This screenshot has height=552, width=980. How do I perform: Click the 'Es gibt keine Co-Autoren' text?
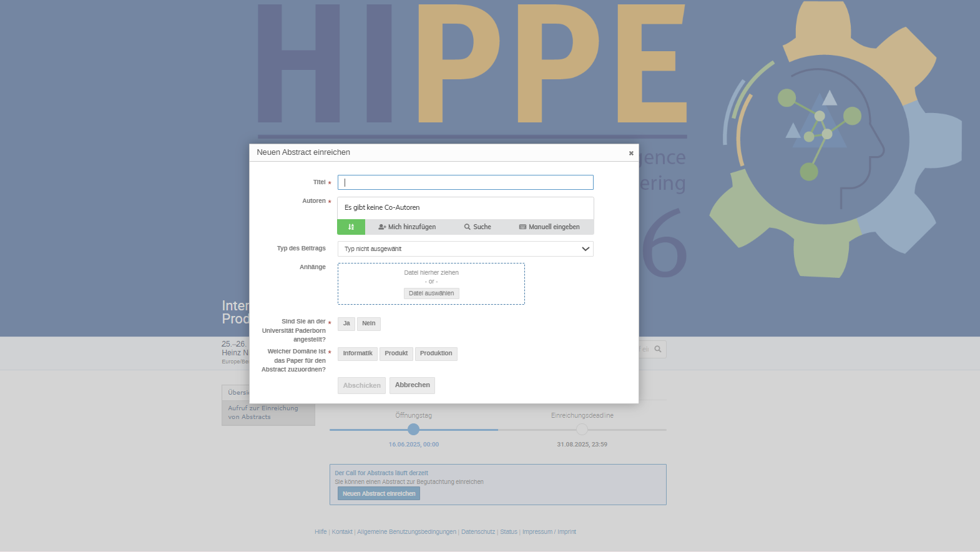[382, 207]
